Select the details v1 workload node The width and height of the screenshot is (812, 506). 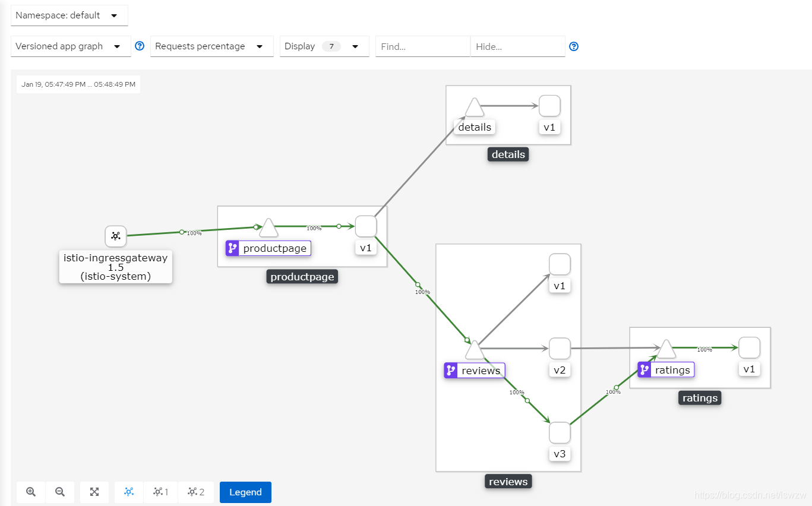[549, 106]
